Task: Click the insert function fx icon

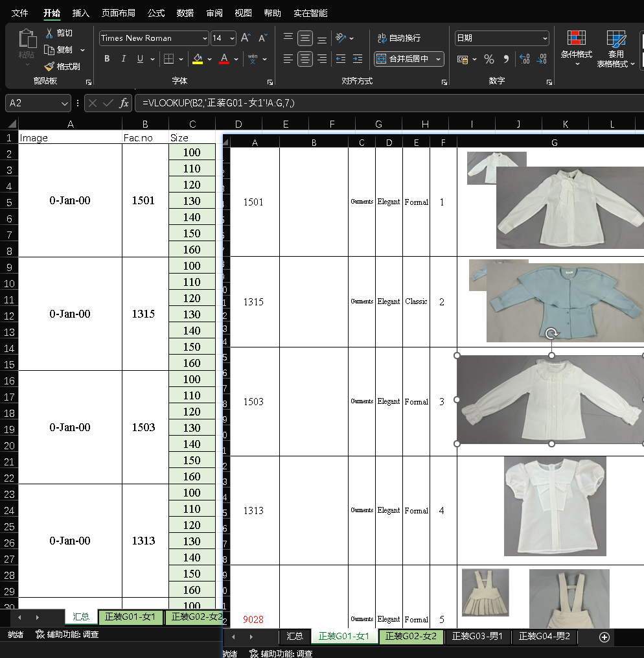Action: pyautogui.click(x=124, y=103)
